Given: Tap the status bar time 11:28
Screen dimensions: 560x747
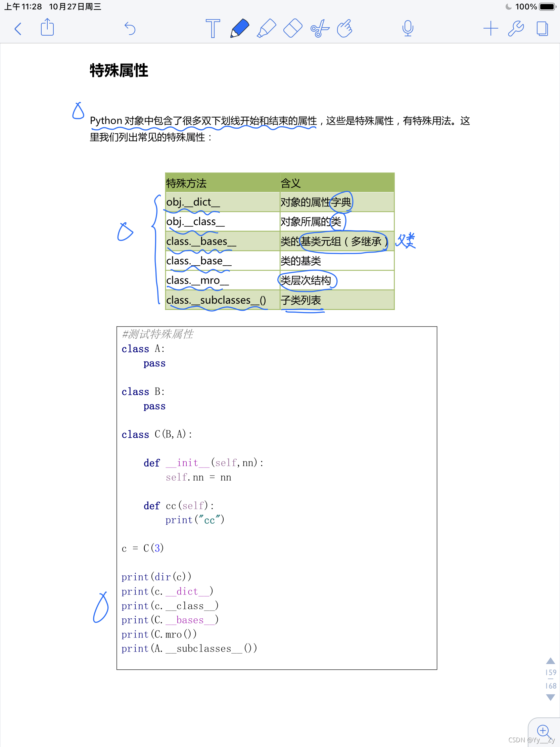Looking at the screenshot, I should 23,7.
